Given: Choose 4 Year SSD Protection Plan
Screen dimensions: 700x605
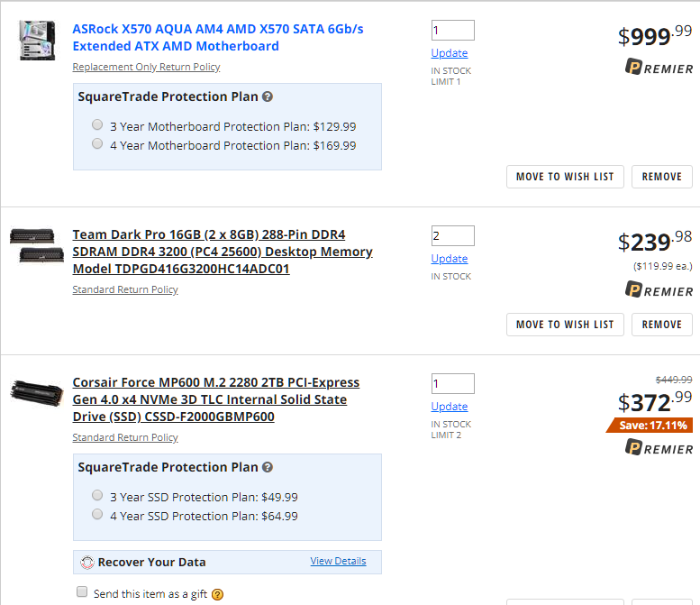Looking at the screenshot, I should 97,514.
